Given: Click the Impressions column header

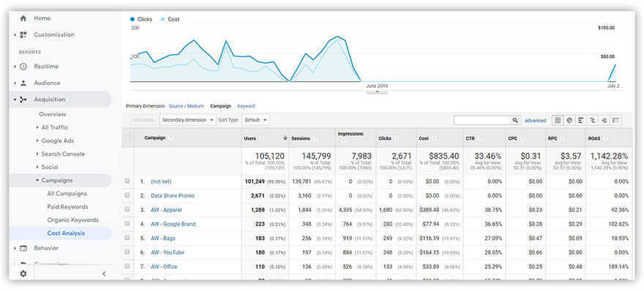Looking at the screenshot, I should coord(351,134).
